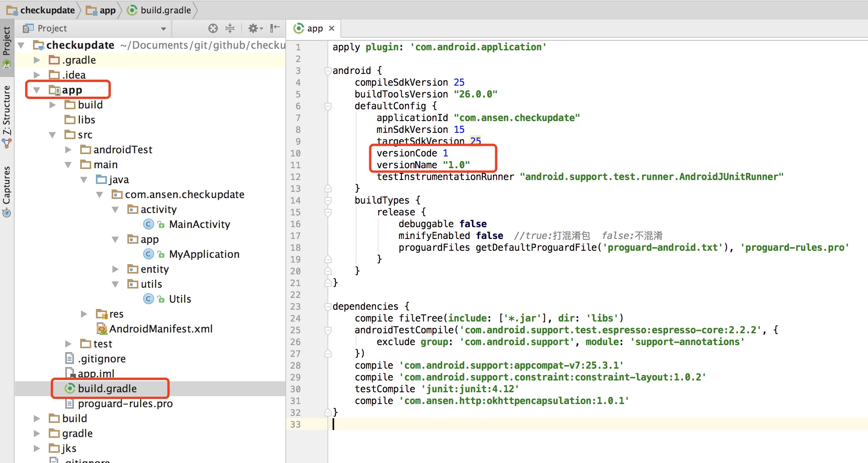Viewport: 868px width, 463px height.
Task: Open the Project view type dropdown
Action: pos(163,29)
